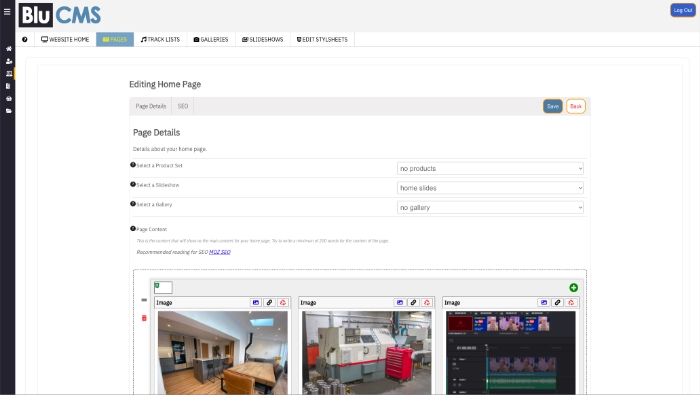700x395 pixels.
Task: Show help for Page Content
Action: pyautogui.click(x=133, y=229)
